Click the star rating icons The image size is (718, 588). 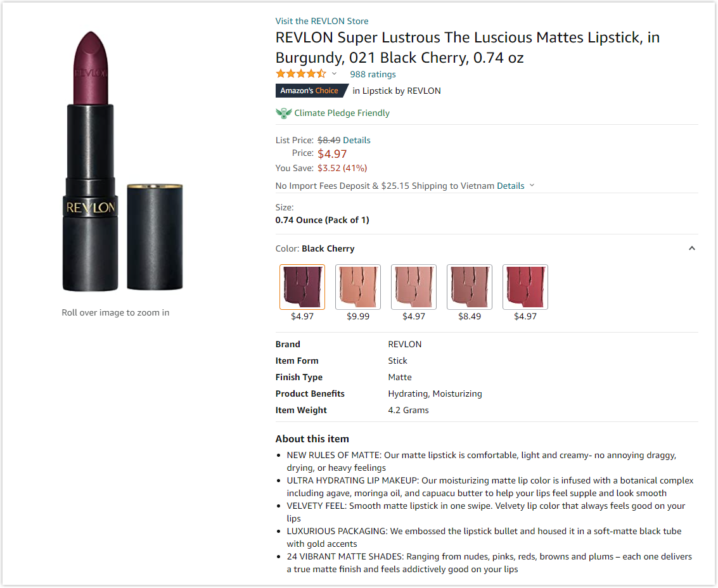tap(300, 74)
